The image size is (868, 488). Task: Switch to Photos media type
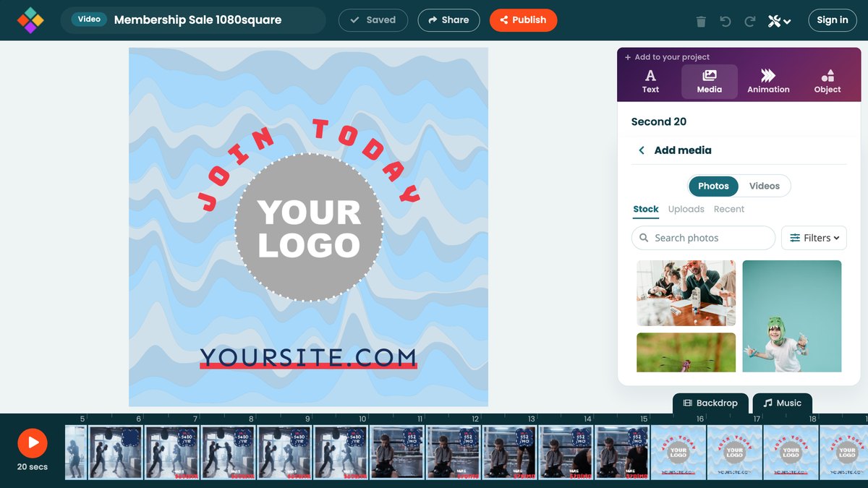[713, 186]
